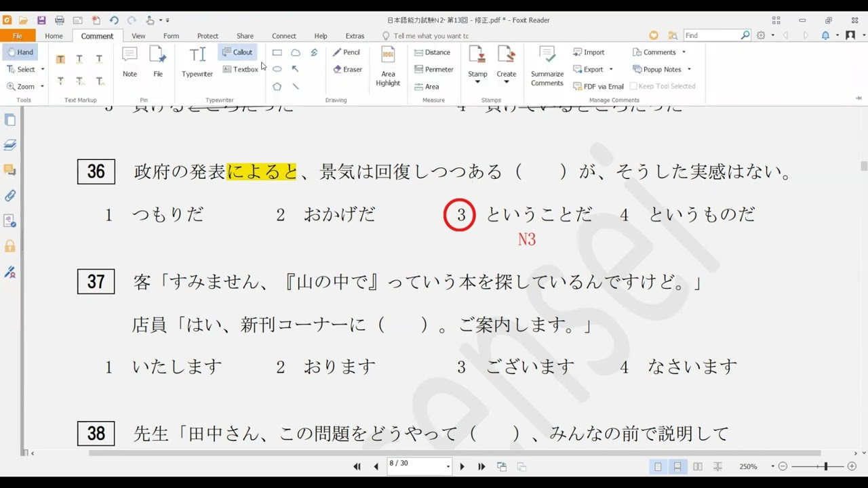The width and height of the screenshot is (868, 488).
Task: Toggle Keep Tool Selected checkbox
Action: [633, 86]
